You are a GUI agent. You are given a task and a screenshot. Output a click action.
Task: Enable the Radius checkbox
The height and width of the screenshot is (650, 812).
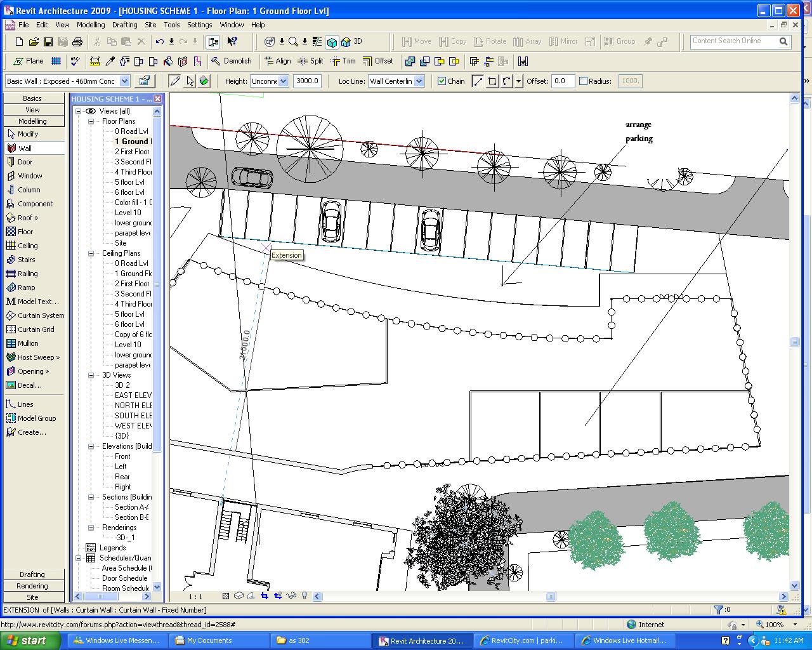pyautogui.click(x=584, y=81)
